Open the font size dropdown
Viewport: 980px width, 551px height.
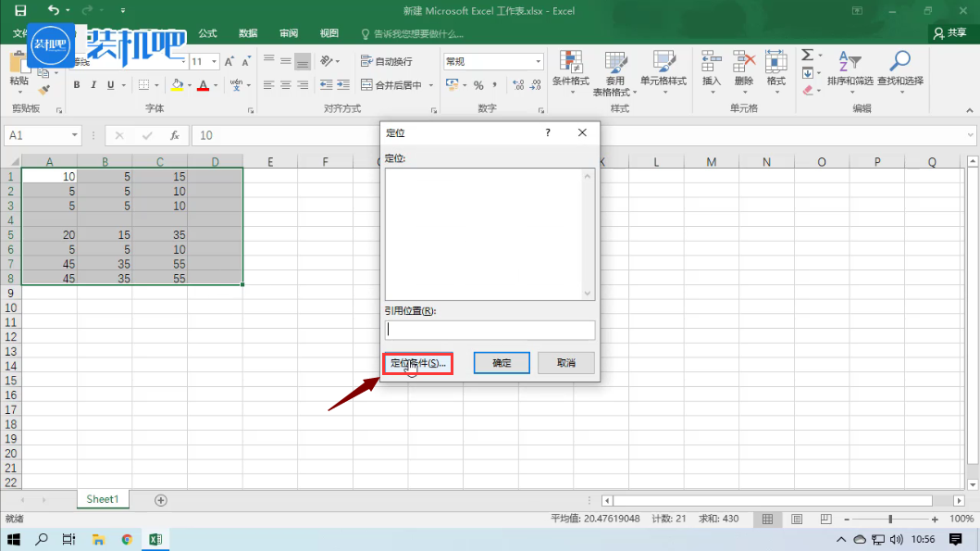pyautogui.click(x=215, y=62)
